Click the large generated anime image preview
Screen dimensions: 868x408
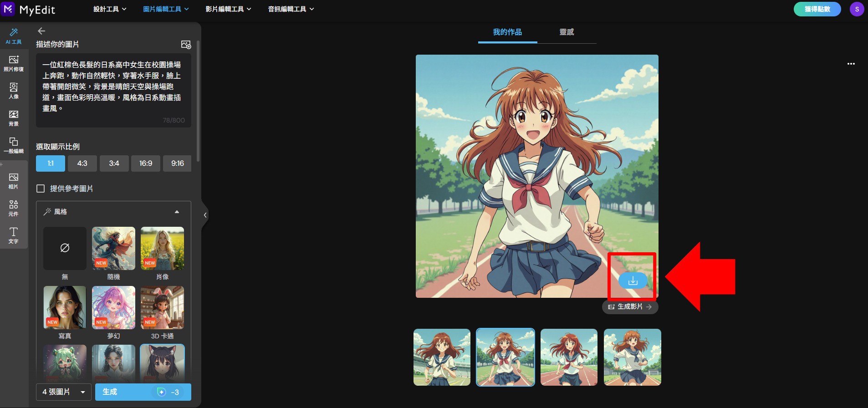(537, 176)
